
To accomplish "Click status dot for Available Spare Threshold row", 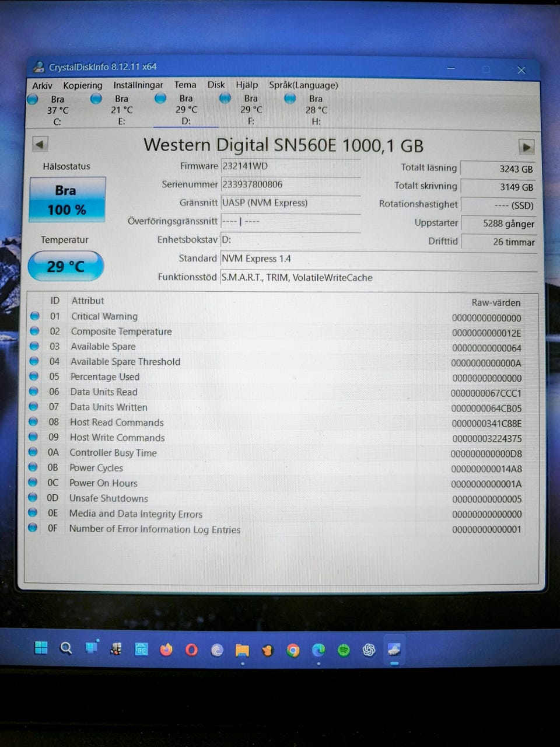I will click(x=34, y=362).
